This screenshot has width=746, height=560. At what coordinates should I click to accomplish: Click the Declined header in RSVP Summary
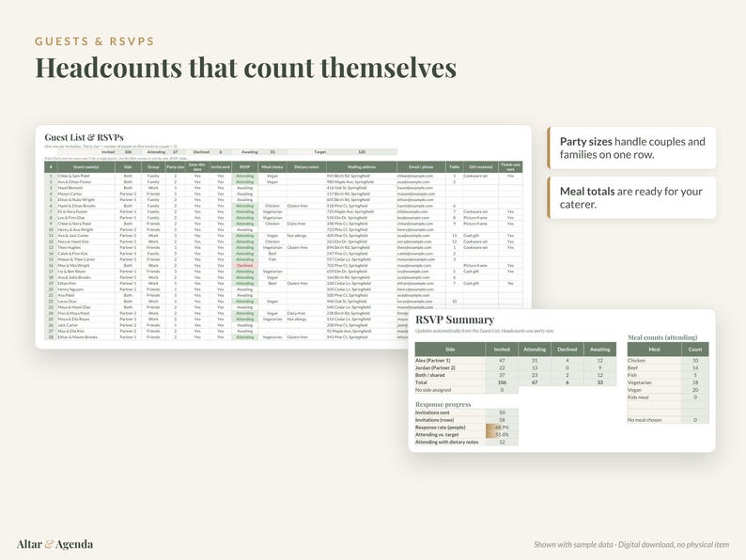pyautogui.click(x=567, y=350)
